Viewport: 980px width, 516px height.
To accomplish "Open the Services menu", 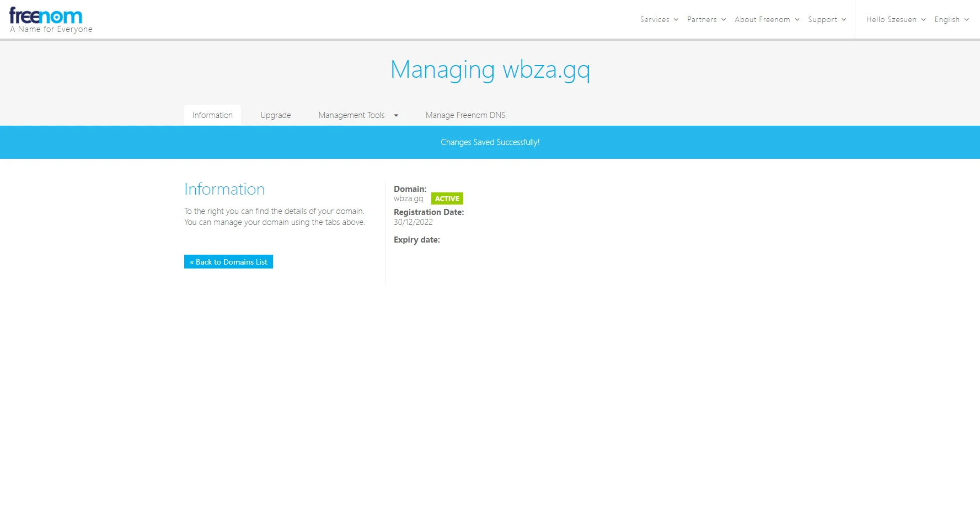I will click(654, 19).
